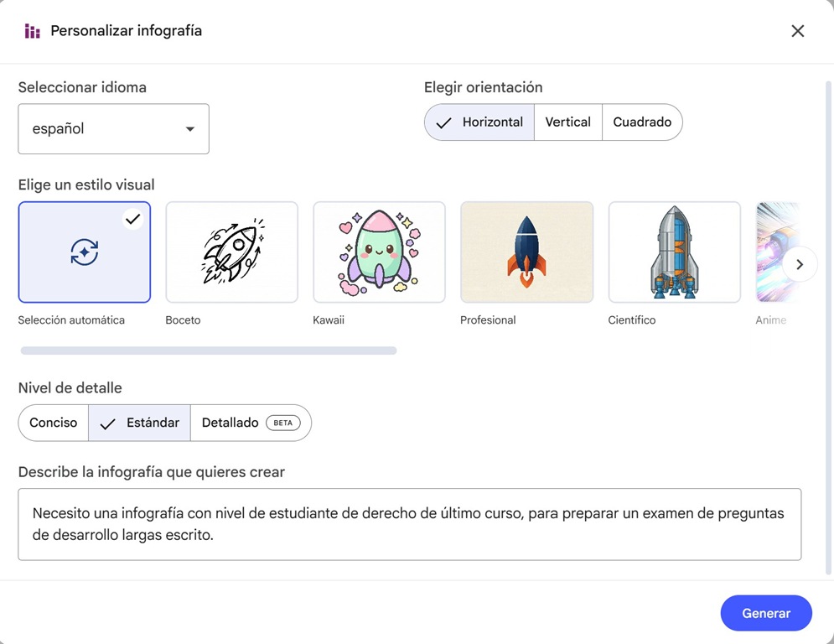Image resolution: width=834 pixels, height=644 pixels.
Task: Show more styles with the right chevron
Action: [x=800, y=264]
